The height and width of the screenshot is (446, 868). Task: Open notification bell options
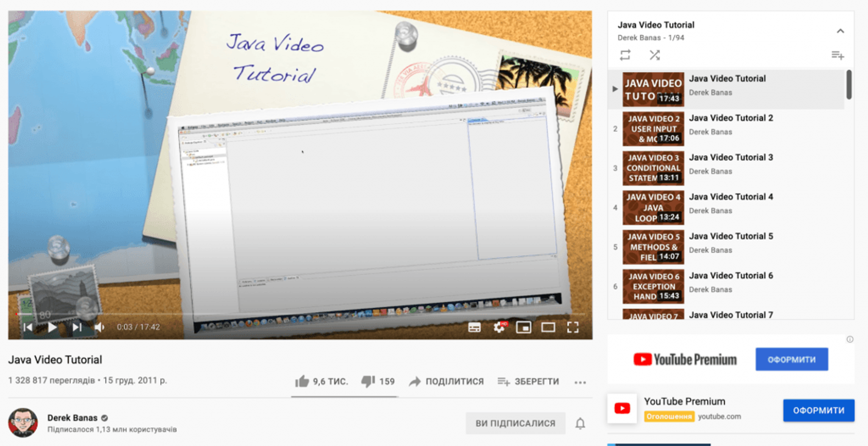click(x=580, y=424)
